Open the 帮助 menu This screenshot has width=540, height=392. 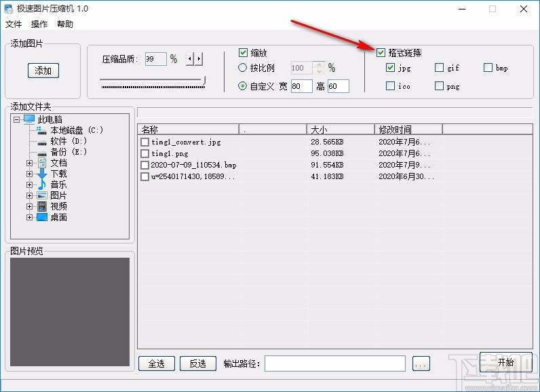65,24
